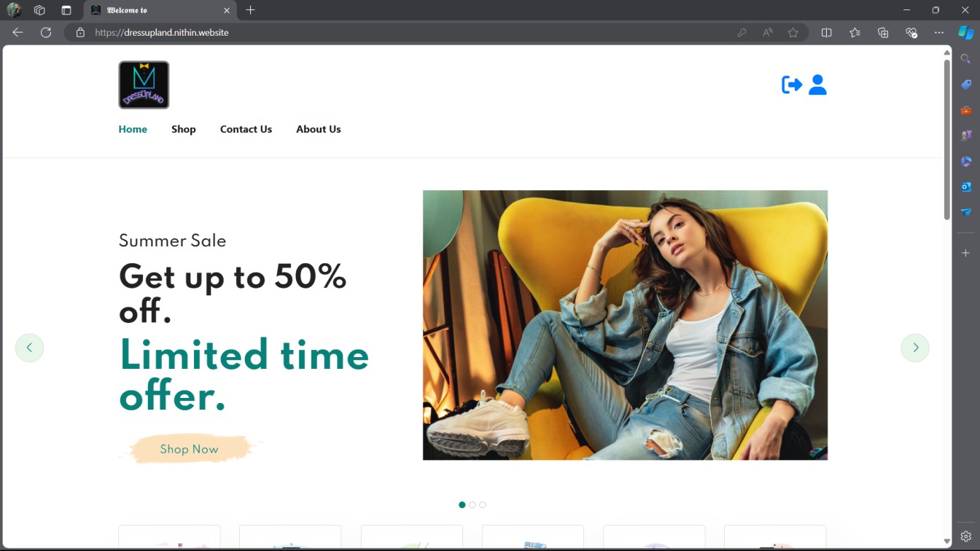Screen dimensions: 980x551
Task: Open the password key icon in address bar
Action: (x=742, y=32)
